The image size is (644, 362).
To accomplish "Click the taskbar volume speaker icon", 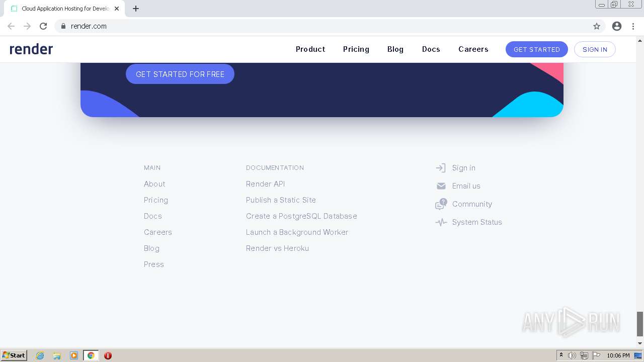I will pos(572,355).
